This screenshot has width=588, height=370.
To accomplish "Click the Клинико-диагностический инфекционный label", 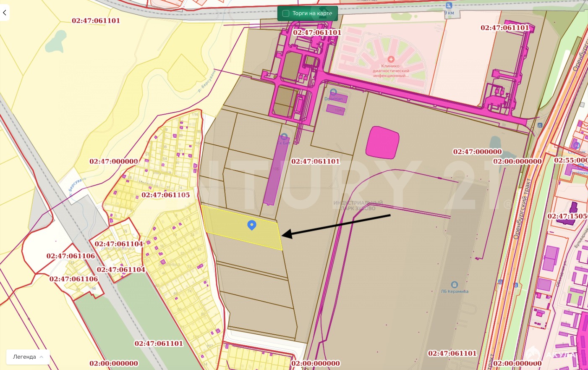I will (x=391, y=71).
